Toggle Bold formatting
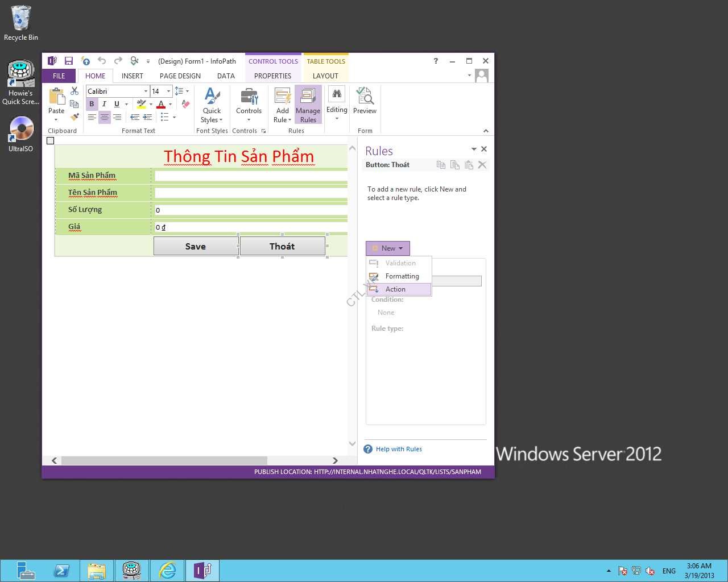 [x=92, y=104]
